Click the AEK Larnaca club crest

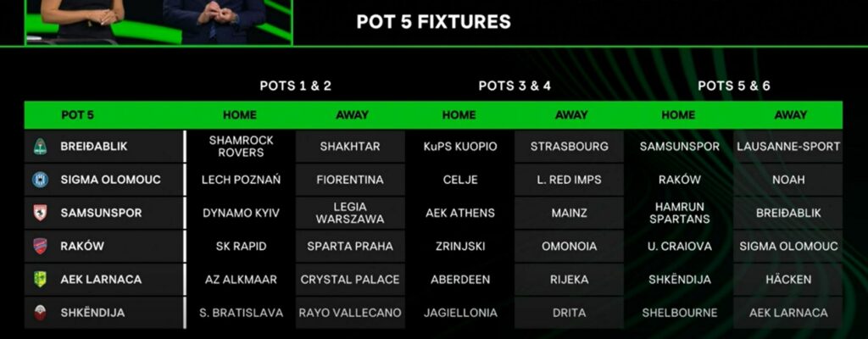(x=39, y=279)
